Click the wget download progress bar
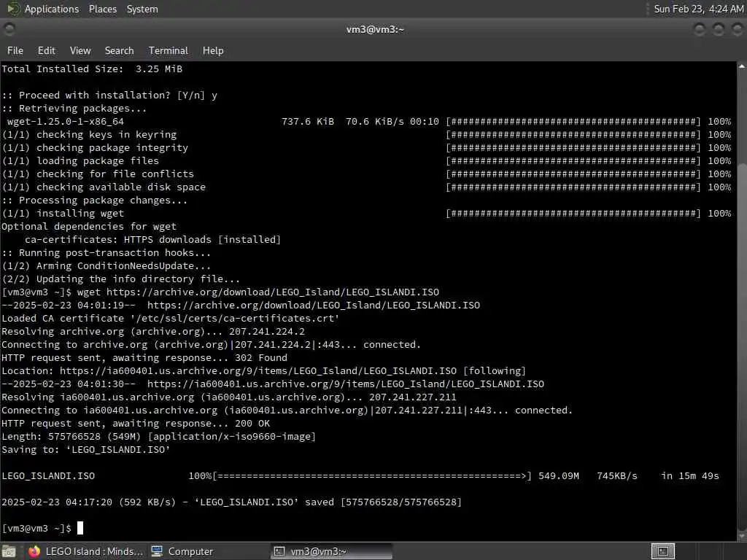 click(371, 475)
